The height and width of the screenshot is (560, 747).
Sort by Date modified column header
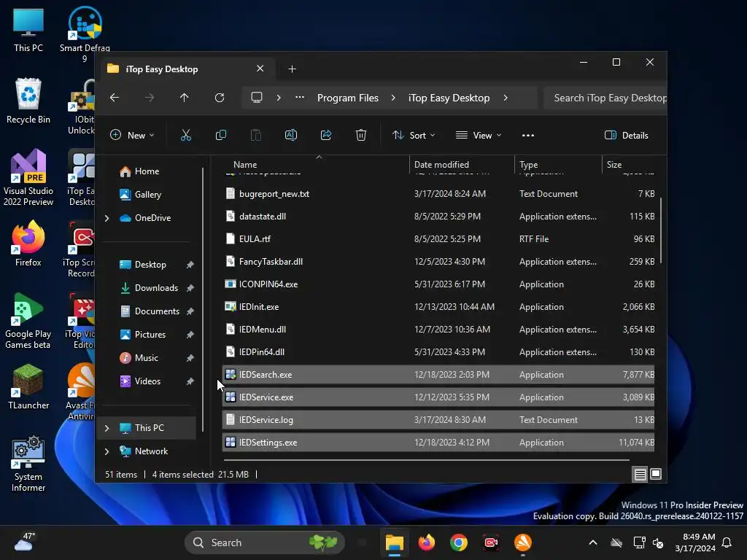click(462, 165)
